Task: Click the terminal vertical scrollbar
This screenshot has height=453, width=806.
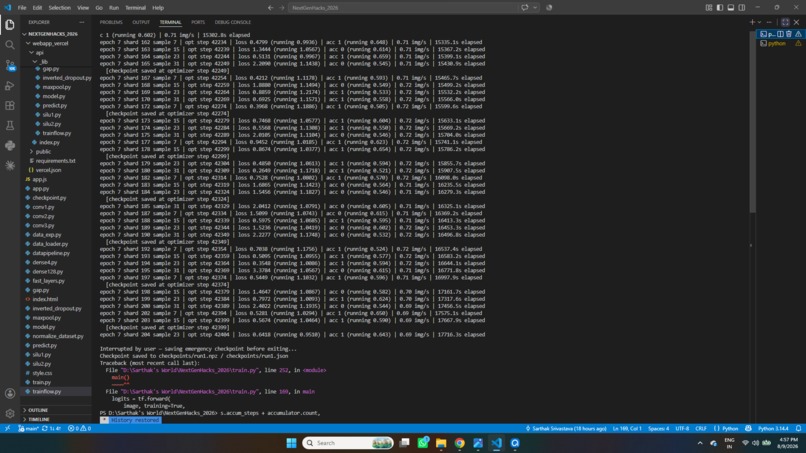Action: [x=752, y=123]
